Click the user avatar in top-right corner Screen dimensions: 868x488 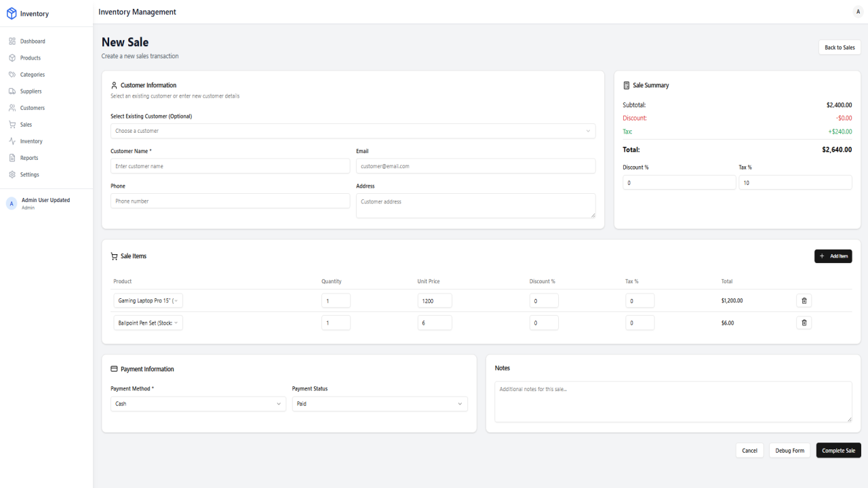859,12
